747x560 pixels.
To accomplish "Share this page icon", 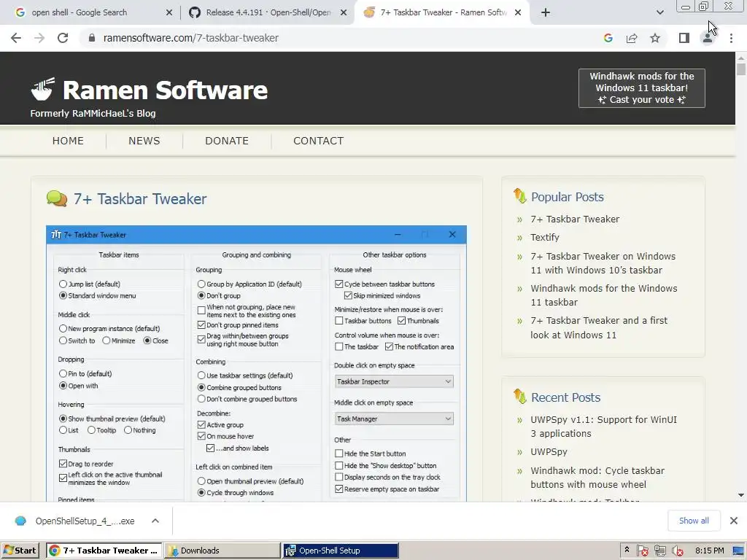I will 632,38.
